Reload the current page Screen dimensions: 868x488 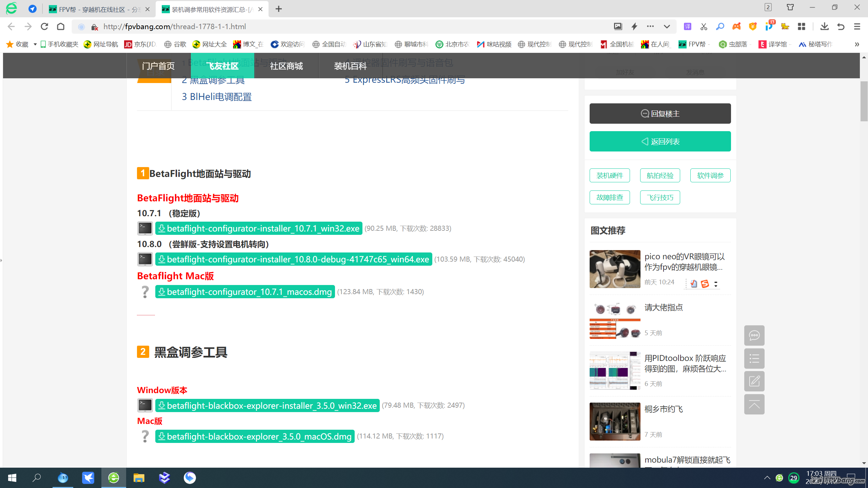pyautogui.click(x=44, y=26)
